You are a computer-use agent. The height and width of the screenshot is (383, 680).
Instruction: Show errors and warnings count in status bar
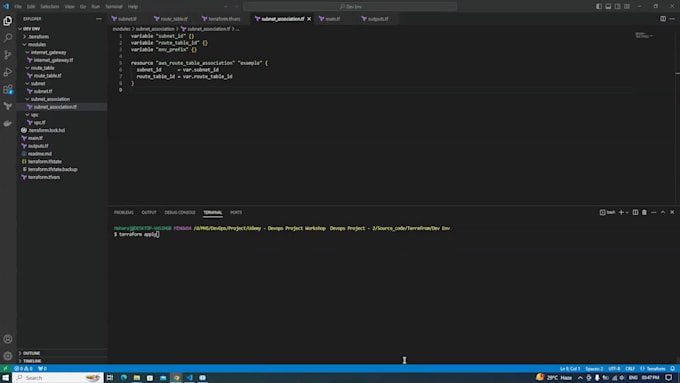click(23, 369)
